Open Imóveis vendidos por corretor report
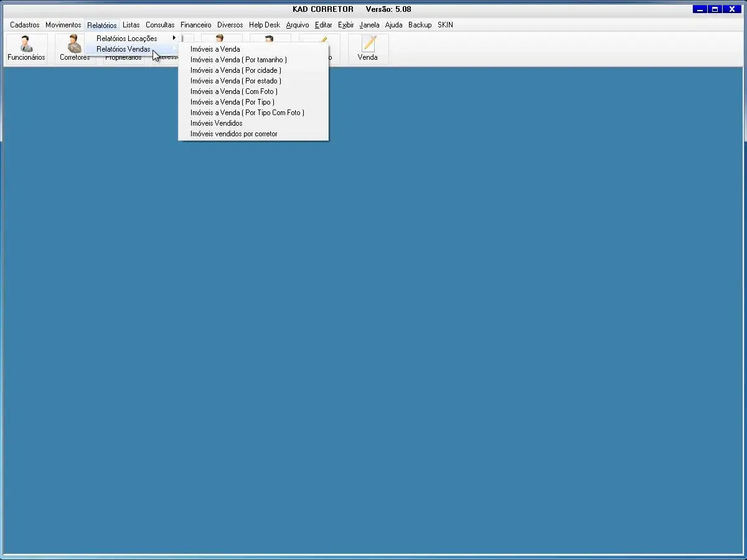The height and width of the screenshot is (560, 747). 233,134
